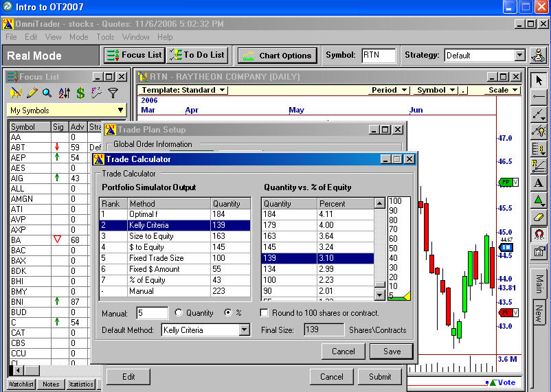Click the notes clipboard tool icon
The image size is (551, 392).
pos(539,251)
